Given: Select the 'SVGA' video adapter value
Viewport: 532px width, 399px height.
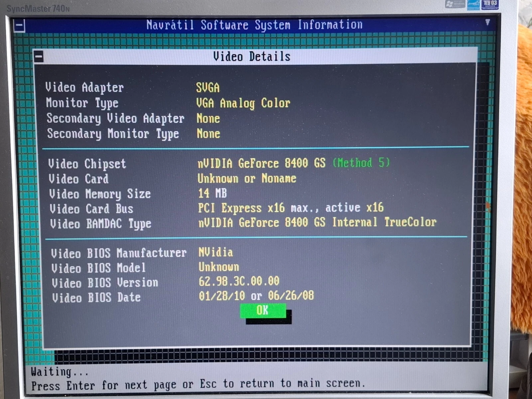Looking at the screenshot, I should click(x=207, y=87).
